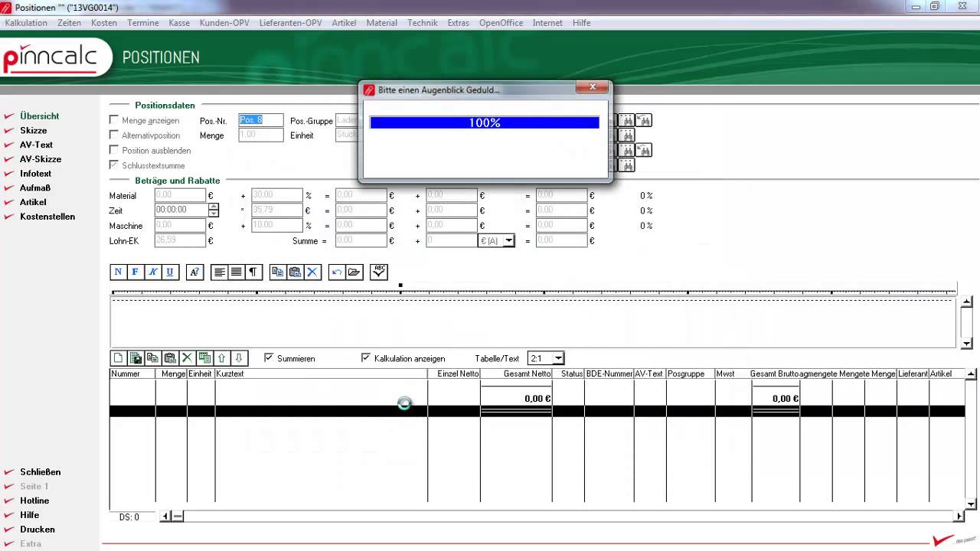980x551 pixels.
Task: Click Gesamt Netto column header
Action: [516, 373]
